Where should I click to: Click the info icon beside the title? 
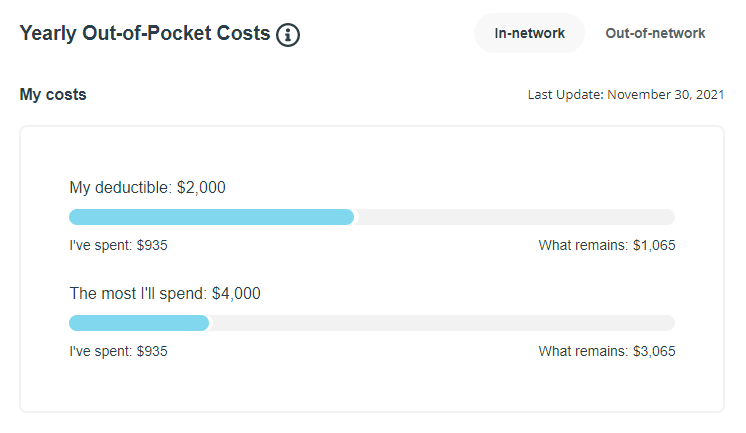click(288, 35)
